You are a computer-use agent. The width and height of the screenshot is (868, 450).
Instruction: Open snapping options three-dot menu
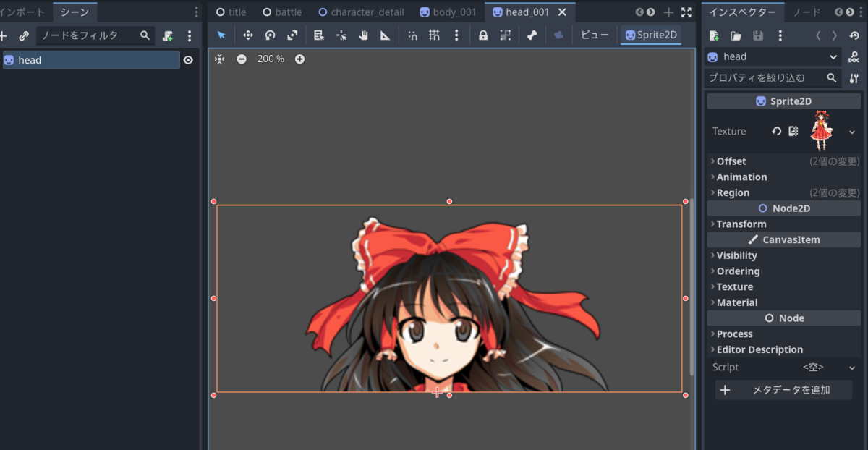[456, 35]
